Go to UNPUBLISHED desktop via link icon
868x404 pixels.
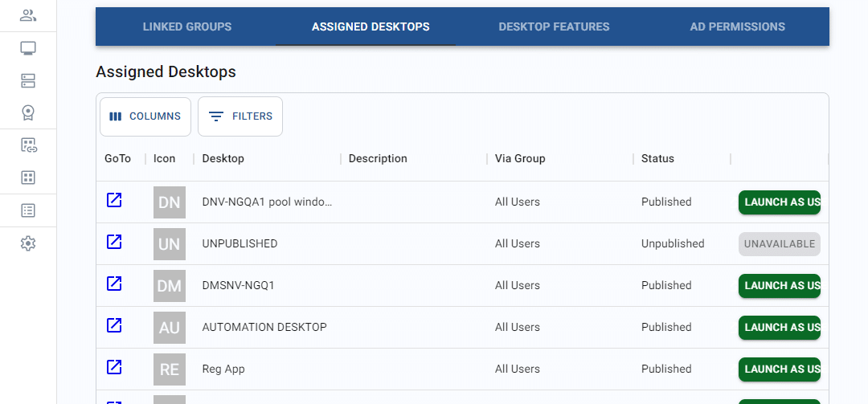114,241
